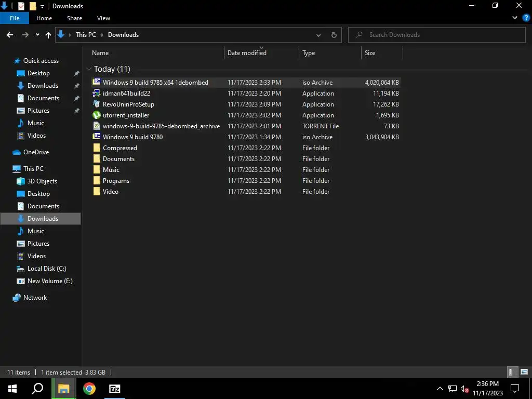Click the network tray icon
The width and height of the screenshot is (532, 399).
click(453, 389)
